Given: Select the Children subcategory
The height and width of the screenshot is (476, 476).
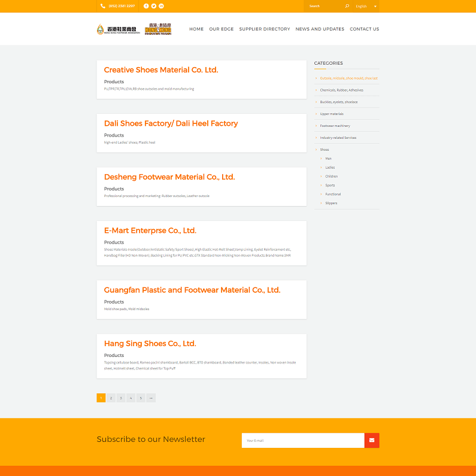Looking at the screenshot, I should 331,176.
